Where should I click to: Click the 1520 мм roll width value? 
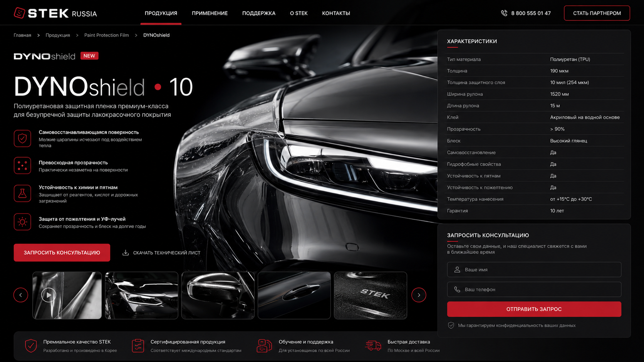tap(560, 94)
